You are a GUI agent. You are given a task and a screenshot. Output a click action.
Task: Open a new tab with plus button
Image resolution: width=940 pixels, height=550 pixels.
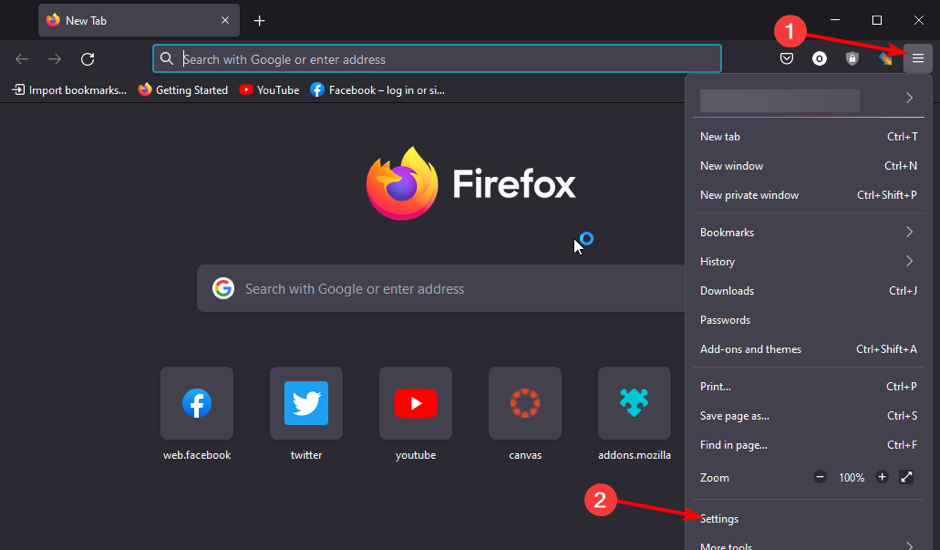pyautogui.click(x=260, y=21)
